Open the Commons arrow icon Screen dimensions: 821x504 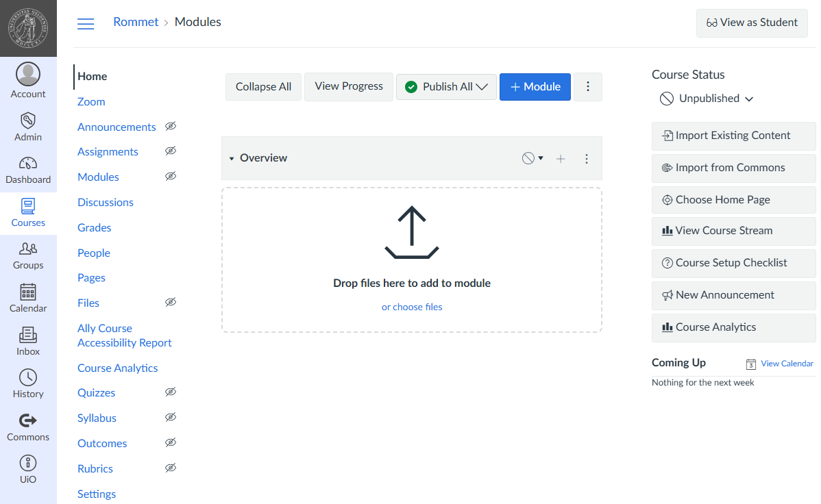click(27, 420)
